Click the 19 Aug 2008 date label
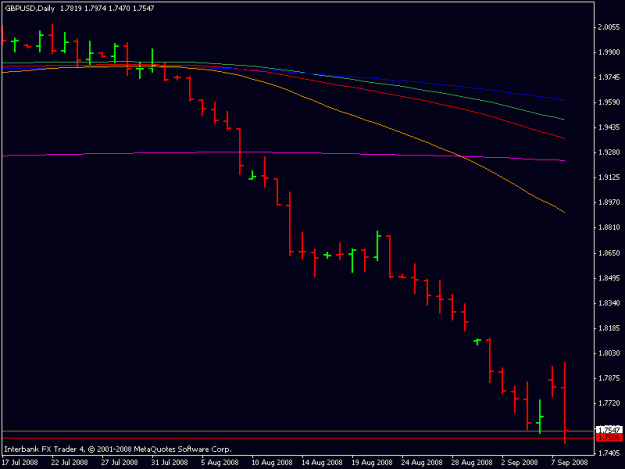The width and height of the screenshot is (625, 469). click(x=371, y=462)
